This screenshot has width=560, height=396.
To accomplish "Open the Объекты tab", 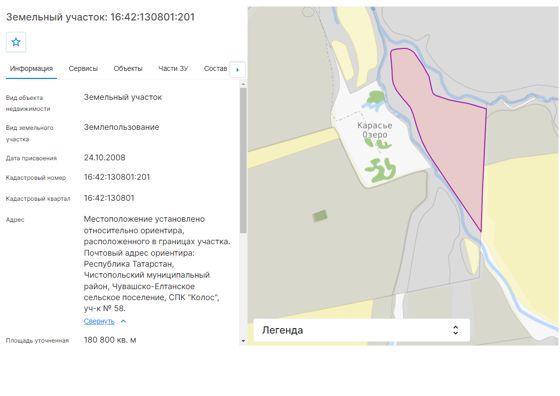I will [128, 69].
